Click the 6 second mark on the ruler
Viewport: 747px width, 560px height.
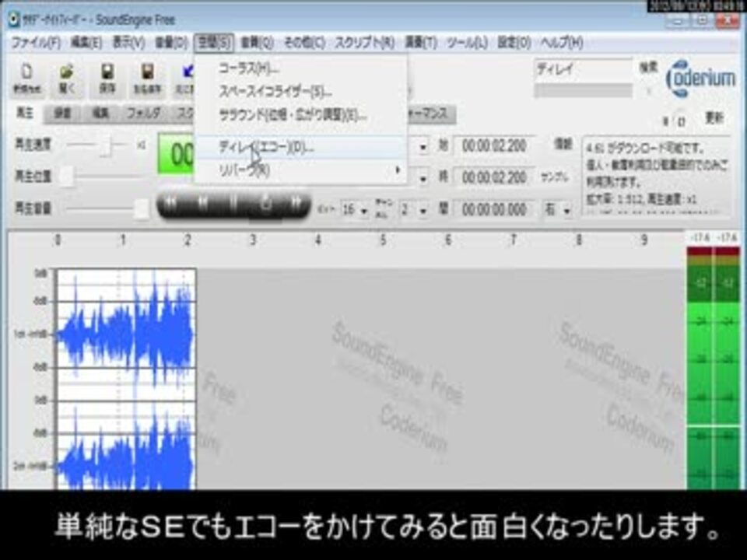[x=448, y=240]
